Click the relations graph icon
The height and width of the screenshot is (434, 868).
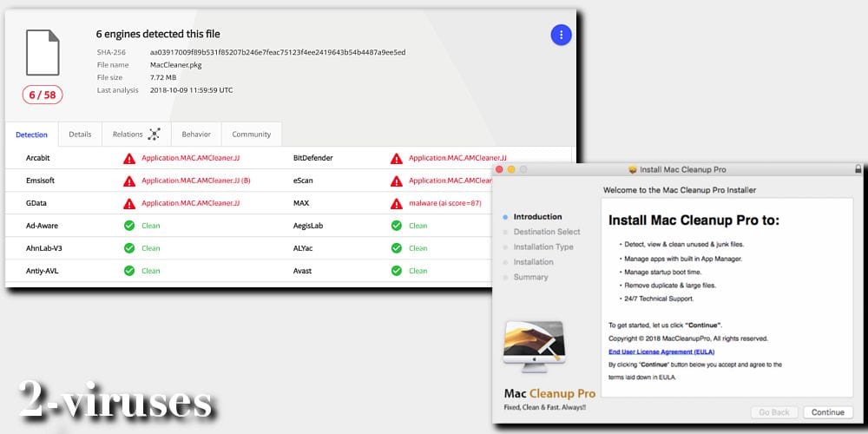(154, 135)
